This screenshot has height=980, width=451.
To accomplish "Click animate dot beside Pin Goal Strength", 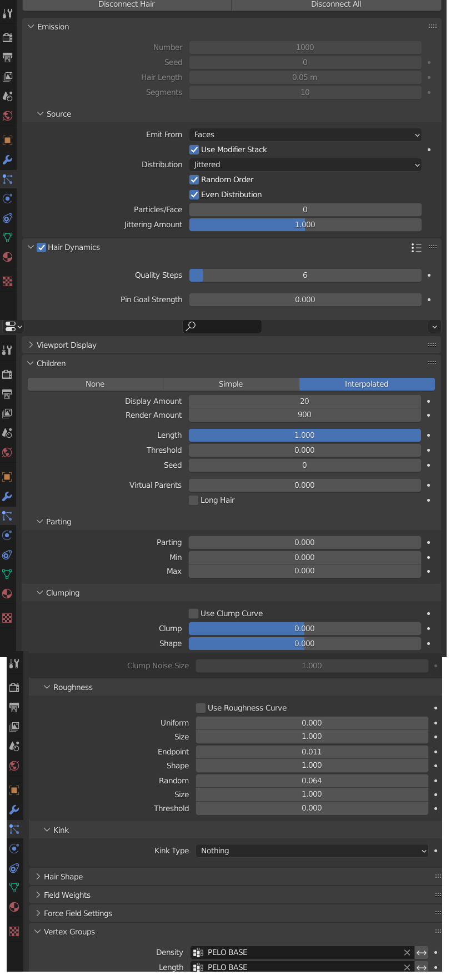I will 429,299.
